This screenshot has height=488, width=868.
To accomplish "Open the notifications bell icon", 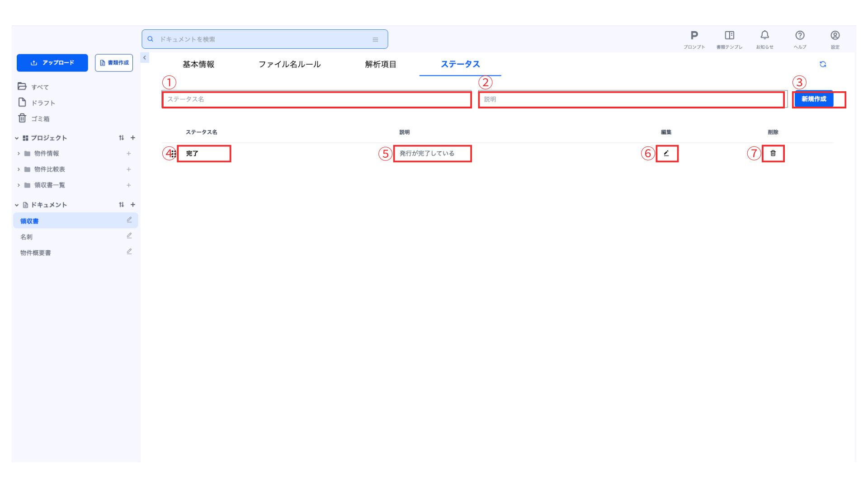I will [x=764, y=35].
